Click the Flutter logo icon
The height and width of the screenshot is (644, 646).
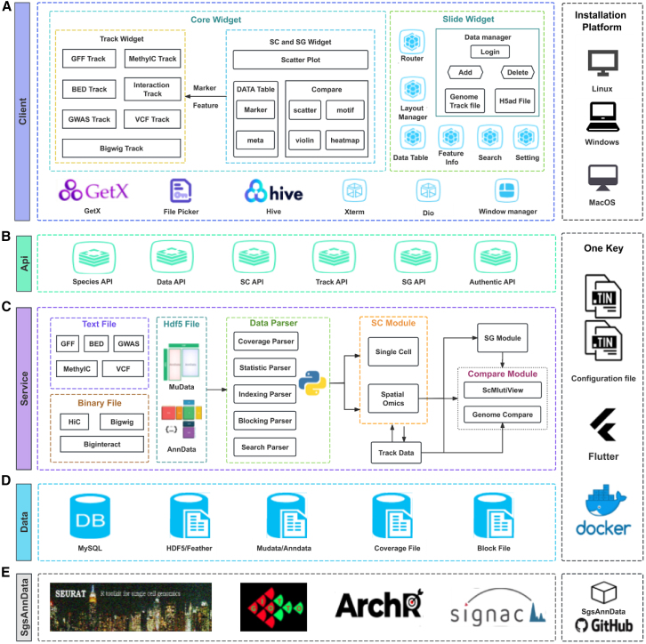(x=602, y=424)
